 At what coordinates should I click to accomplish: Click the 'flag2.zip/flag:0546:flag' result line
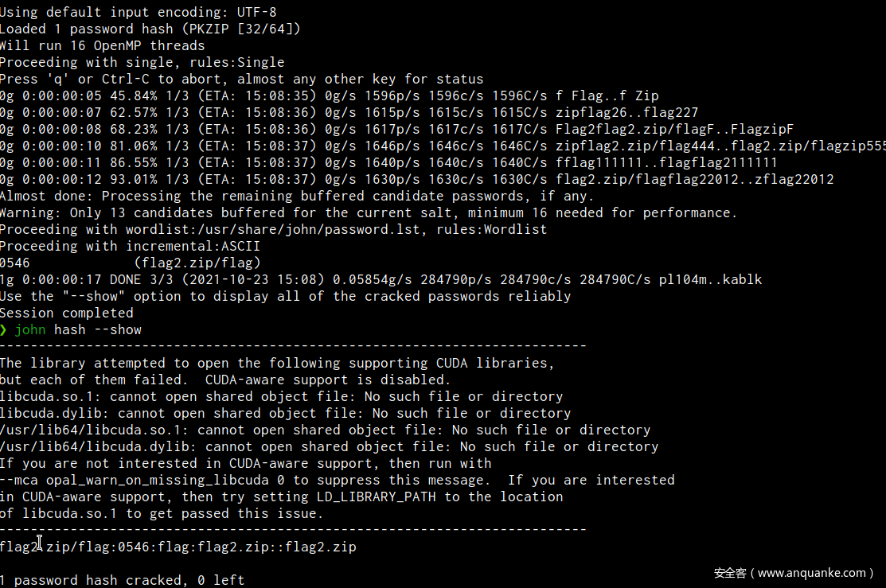[x=178, y=547]
